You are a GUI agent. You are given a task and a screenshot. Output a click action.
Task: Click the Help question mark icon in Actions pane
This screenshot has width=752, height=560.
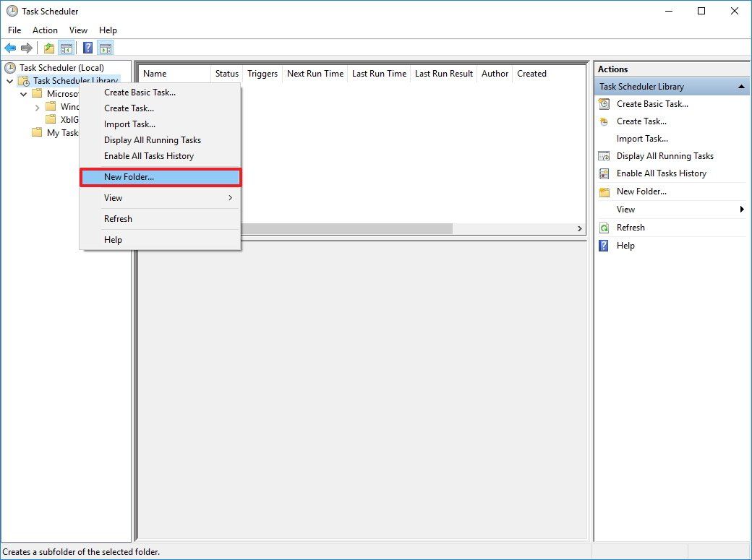point(604,246)
